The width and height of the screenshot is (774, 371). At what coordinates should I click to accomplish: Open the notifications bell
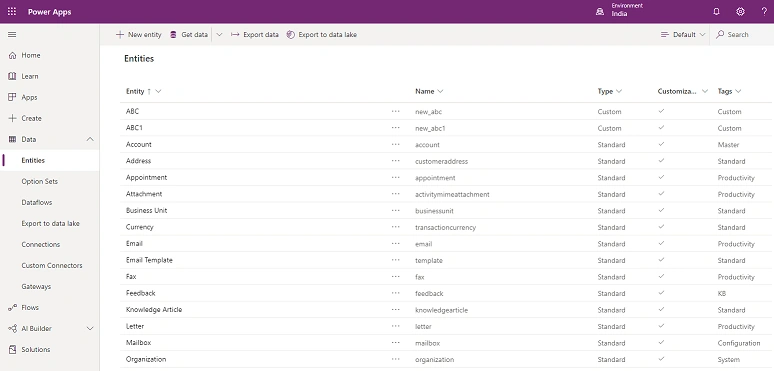pos(717,11)
